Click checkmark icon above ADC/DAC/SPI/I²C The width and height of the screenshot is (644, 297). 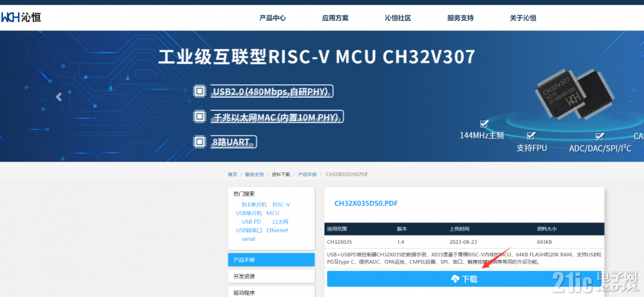[600, 136]
